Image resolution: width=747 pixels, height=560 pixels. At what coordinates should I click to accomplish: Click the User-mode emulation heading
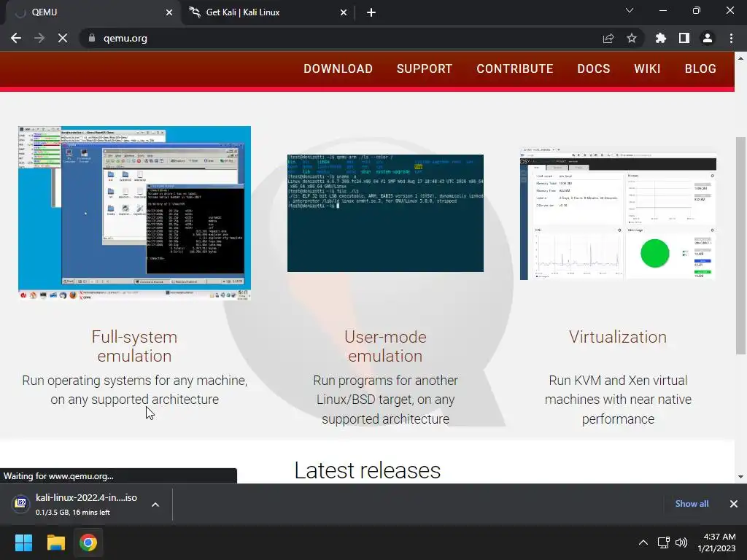click(x=385, y=346)
